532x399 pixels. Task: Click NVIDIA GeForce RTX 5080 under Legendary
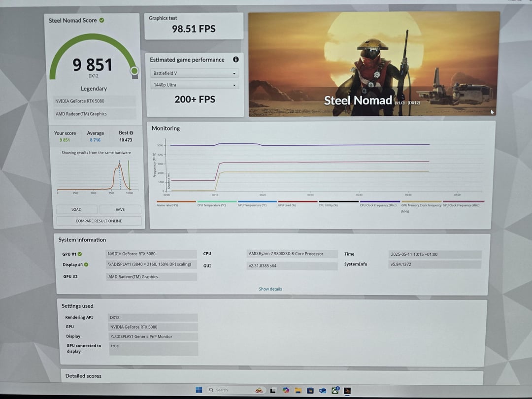pos(95,101)
